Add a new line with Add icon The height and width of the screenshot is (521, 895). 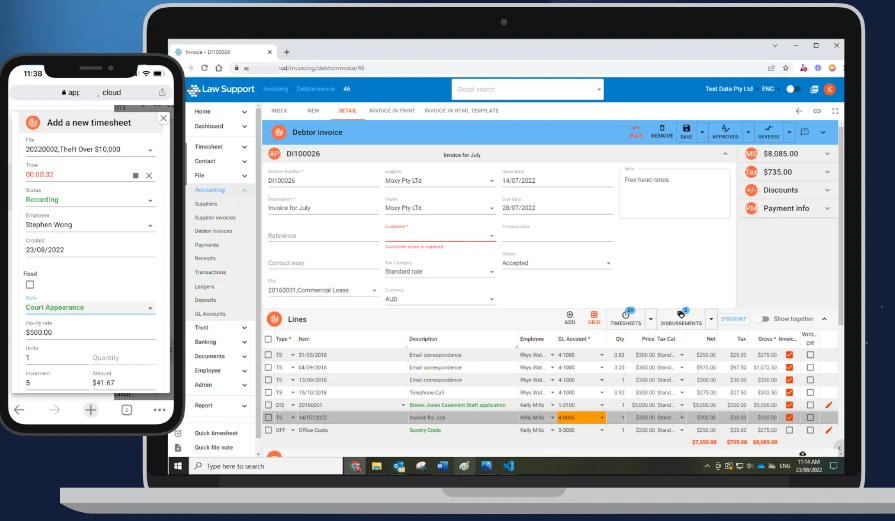coord(570,317)
